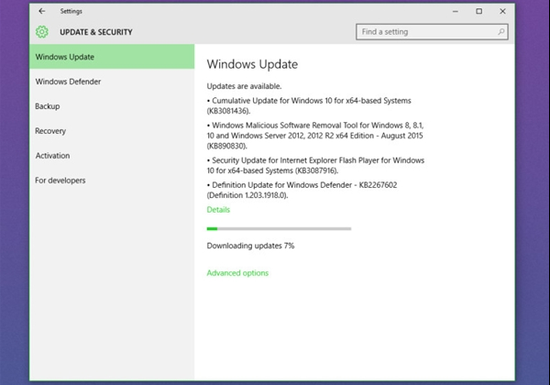Click the magnifier icon in search box
The width and height of the screenshot is (550, 385).
tap(501, 32)
